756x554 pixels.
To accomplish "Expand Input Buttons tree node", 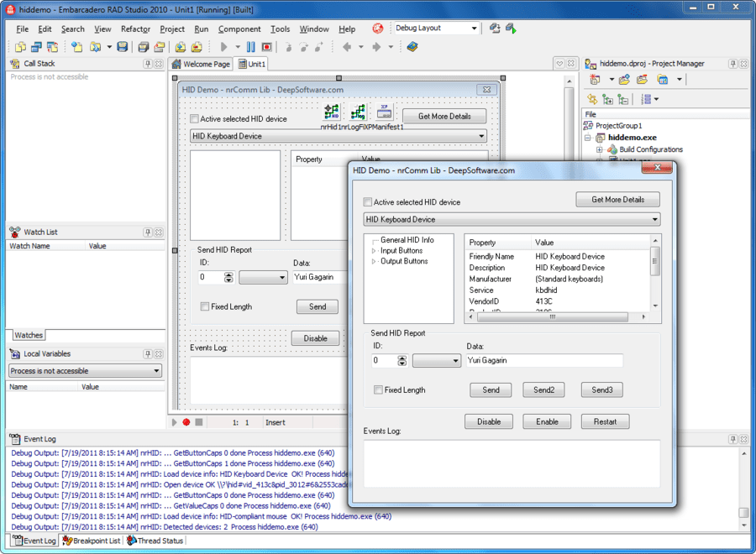I will pyautogui.click(x=374, y=251).
